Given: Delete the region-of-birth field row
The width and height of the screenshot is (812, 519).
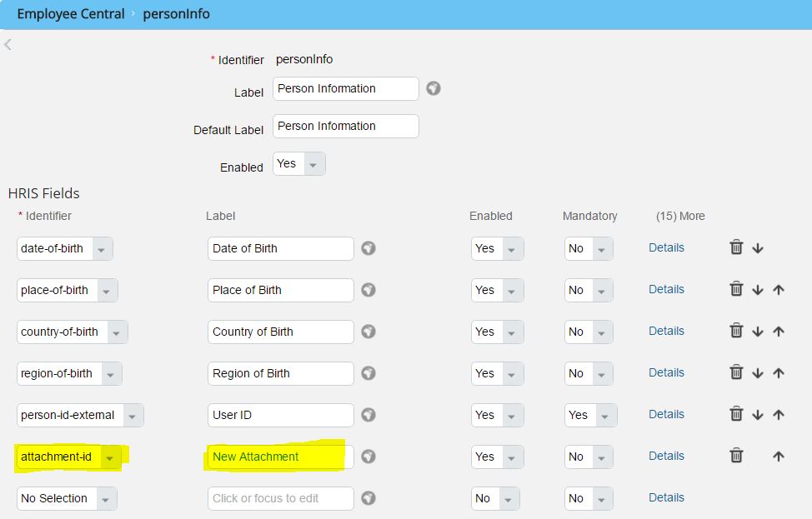Looking at the screenshot, I should (736, 372).
